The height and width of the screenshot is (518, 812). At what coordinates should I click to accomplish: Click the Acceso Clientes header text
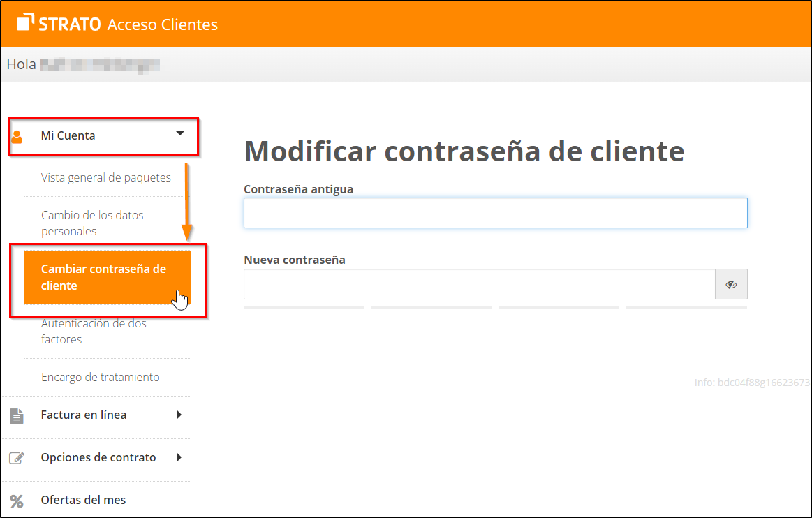tap(163, 23)
